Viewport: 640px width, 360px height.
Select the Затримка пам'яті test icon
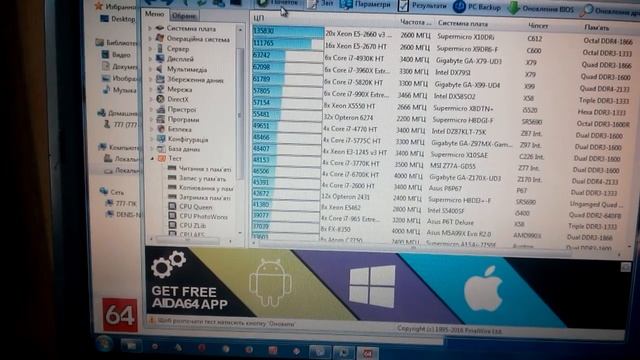click(x=172, y=197)
